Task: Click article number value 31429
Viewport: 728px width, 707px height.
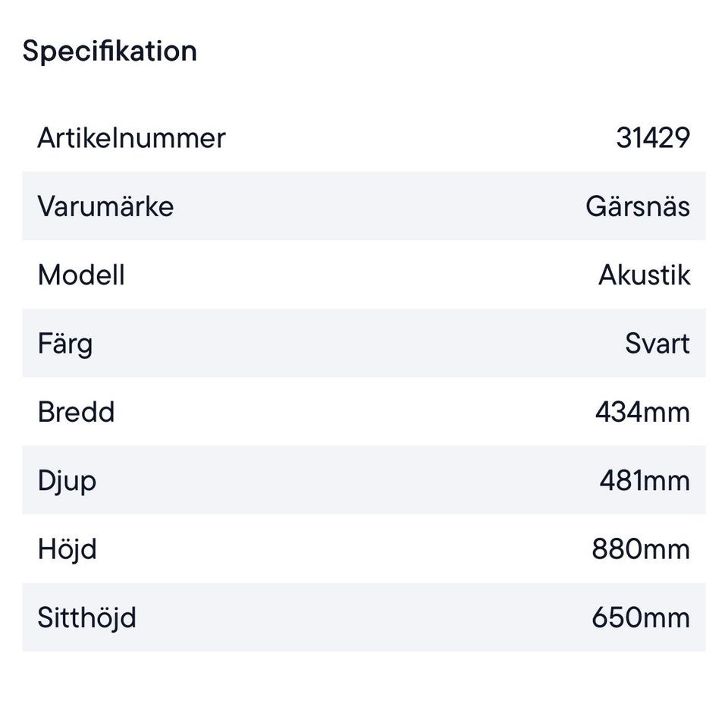Action: coord(652,138)
